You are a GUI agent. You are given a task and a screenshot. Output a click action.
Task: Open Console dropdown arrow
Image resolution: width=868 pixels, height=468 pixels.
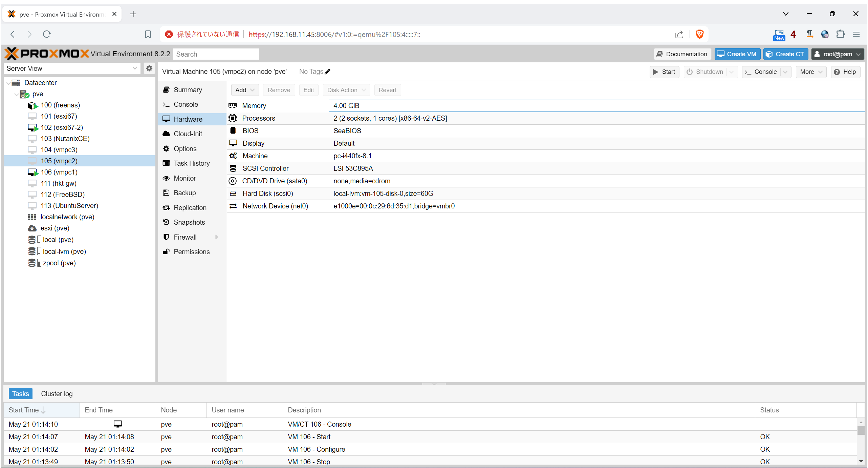785,72
